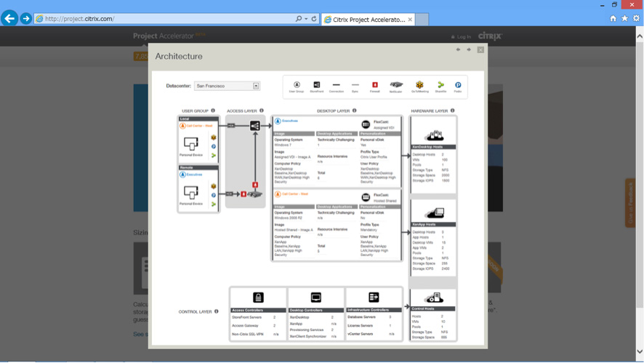Click the Firewall legend icon
The height and width of the screenshot is (363, 644).
pos(374,84)
